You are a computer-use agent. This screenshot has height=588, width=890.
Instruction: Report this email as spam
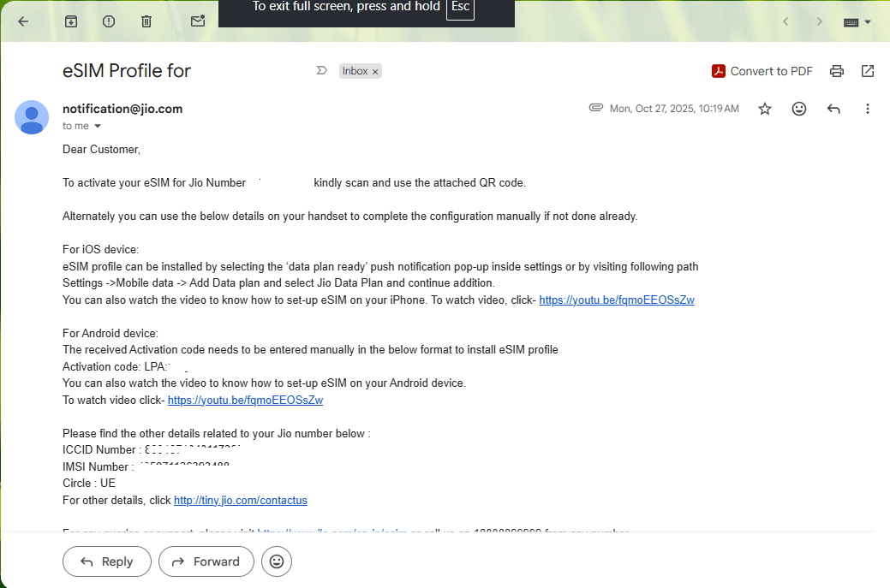coord(109,21)
